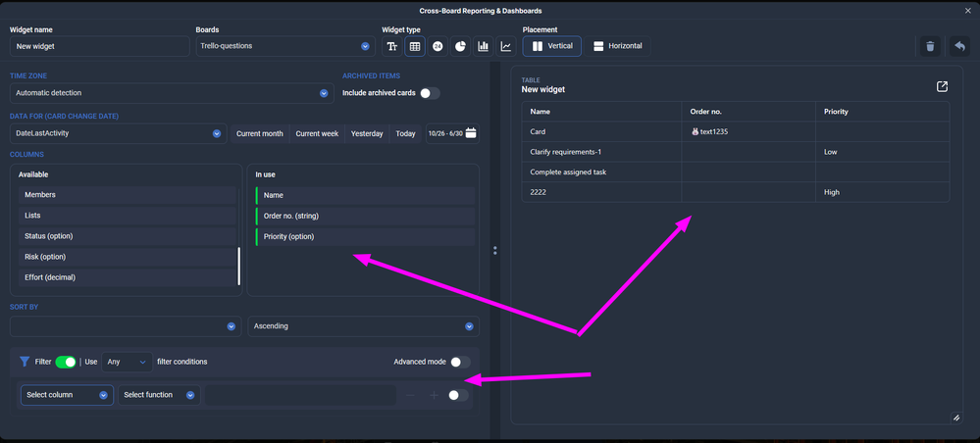This screenshot has height=443, width=980.
Task: Click the plus add filter condition icon
Action: [x=435, y=395]
